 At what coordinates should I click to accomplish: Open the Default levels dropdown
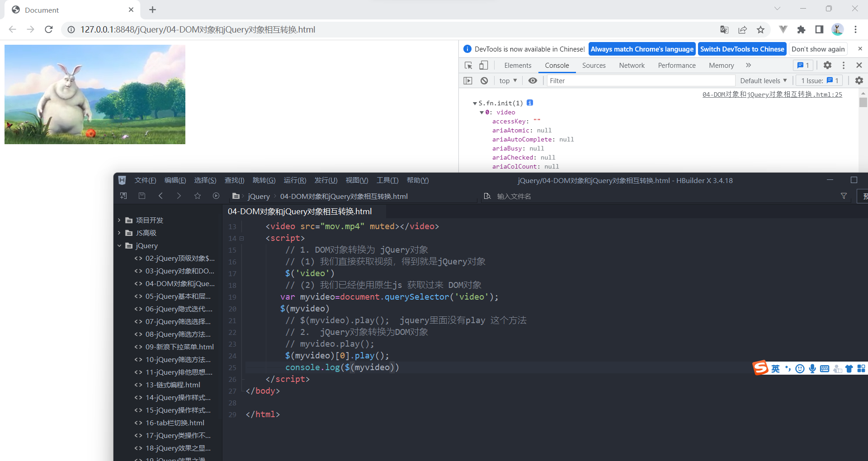[x=764, y=80]
